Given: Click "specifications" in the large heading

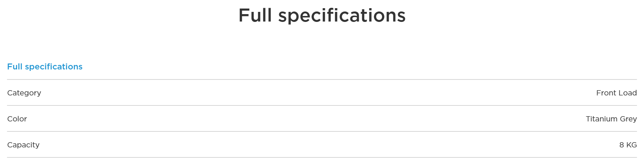Looking at the screenshot, I should [342, 16].
